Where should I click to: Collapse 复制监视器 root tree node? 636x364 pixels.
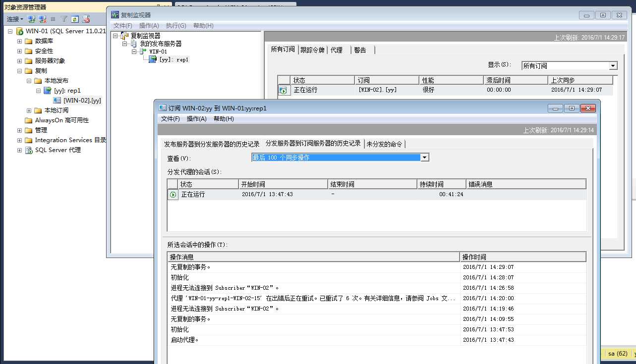[x=116, y=36]
